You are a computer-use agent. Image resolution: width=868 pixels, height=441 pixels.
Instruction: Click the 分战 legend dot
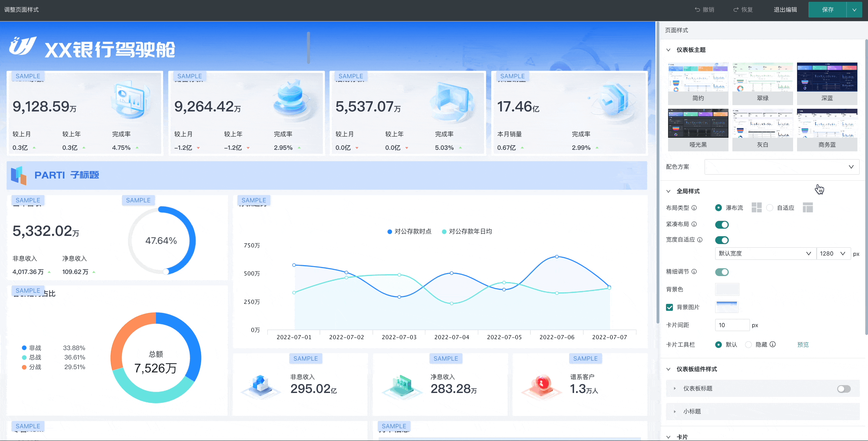(24, 367)
